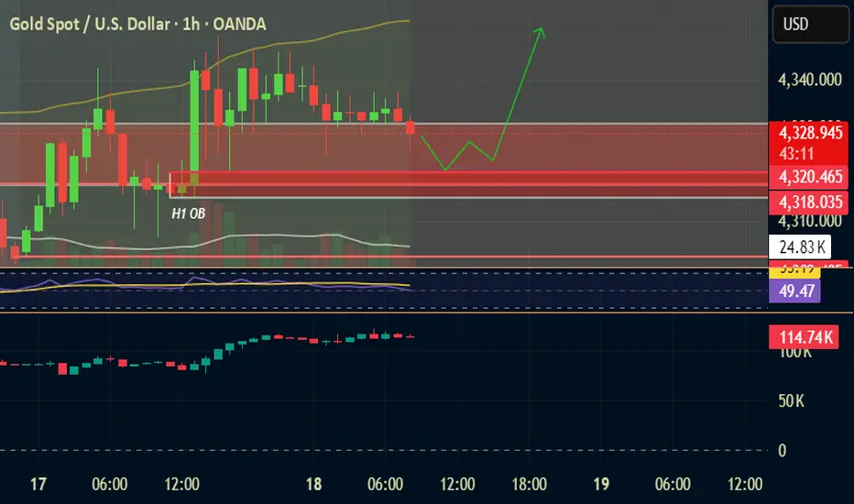Click the 43:11 candle countdown timer
Image resolution: width=854 pixels, height=504 pixels.
click(x=795, y=154)
